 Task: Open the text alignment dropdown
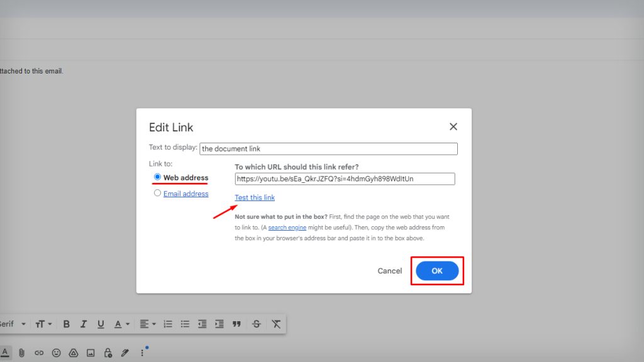pyautogui.click(x=146, y=324)
